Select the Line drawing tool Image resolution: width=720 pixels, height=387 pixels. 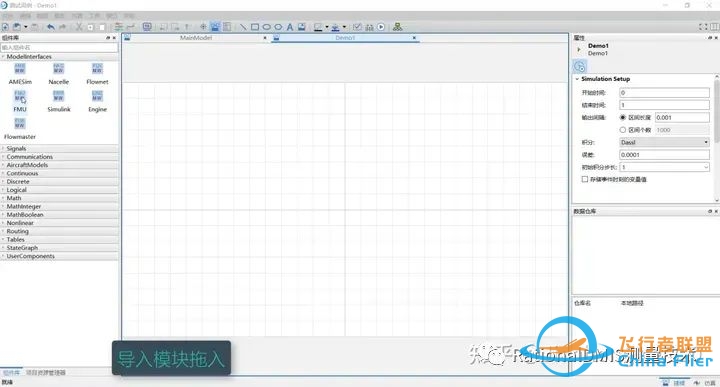243,27
